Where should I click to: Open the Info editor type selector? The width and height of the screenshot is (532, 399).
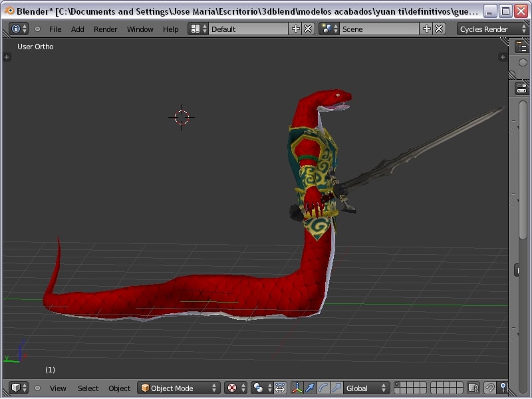[x=19, y=29]
